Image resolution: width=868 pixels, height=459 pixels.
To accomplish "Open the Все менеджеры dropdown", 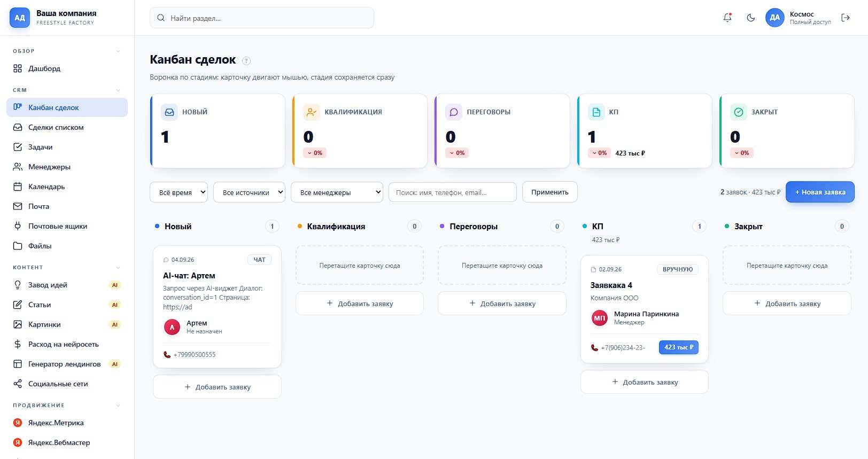I will [337, 192].
